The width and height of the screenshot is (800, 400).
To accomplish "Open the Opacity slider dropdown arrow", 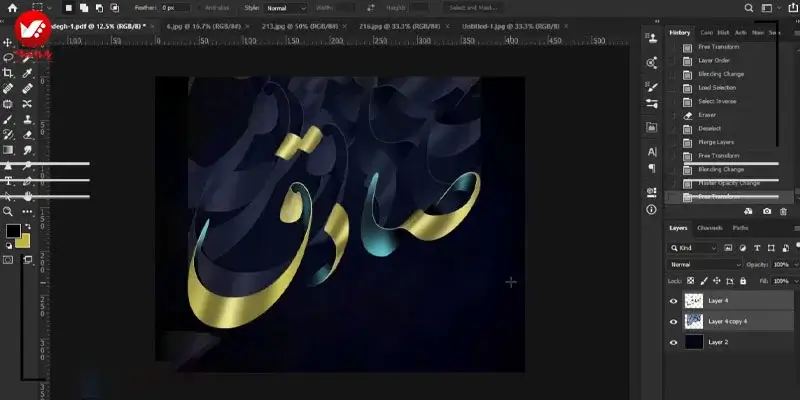I will point(796,265).
